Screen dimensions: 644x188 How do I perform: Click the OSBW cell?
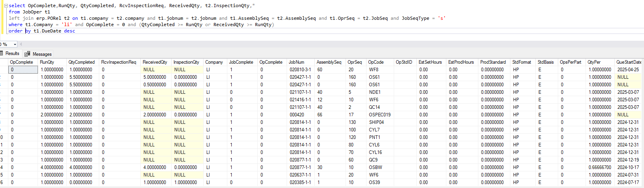[380, 167]
